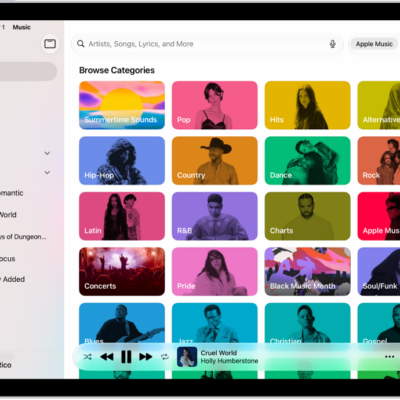Open the Apple Music category card
This screenshot has height=400, width=400.
[379, 216]
